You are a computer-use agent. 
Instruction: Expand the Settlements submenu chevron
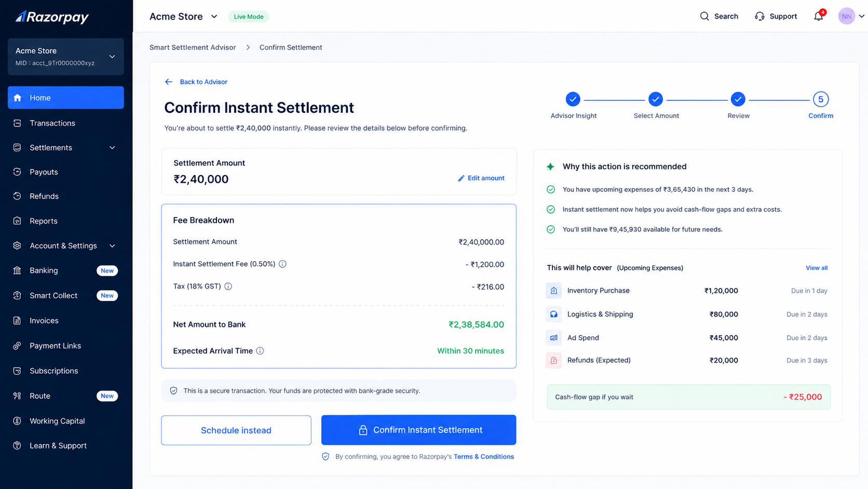click(x=112, y=148)
